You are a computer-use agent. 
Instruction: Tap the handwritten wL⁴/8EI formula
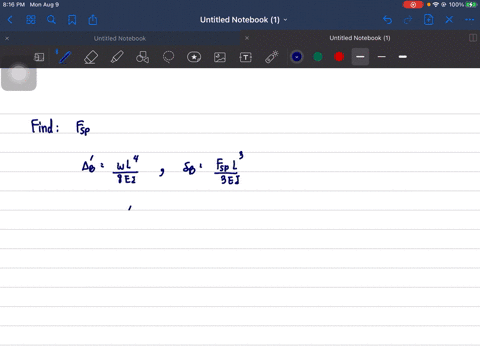coord(127,170)
